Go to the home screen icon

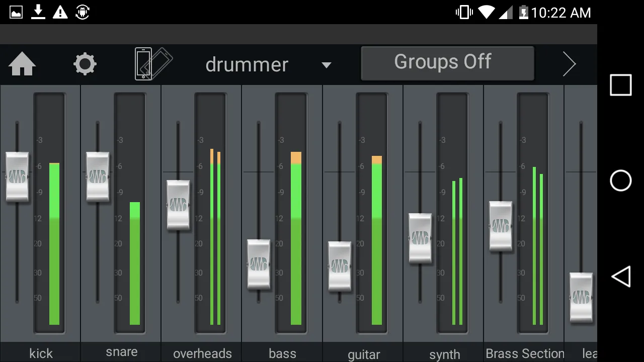[22, 64]
